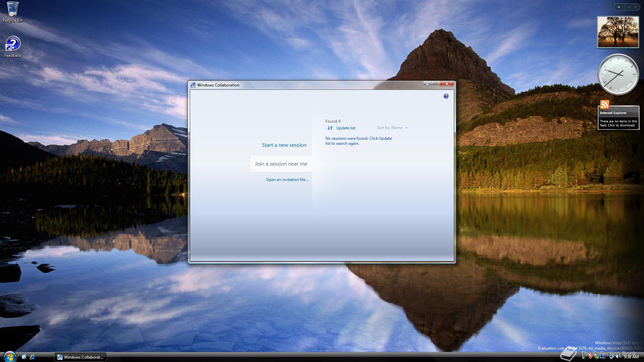Viewport: 644px width, 362px height.
Task: Click the photo slideshow gadget thumbnail
Action: (618, 32)
